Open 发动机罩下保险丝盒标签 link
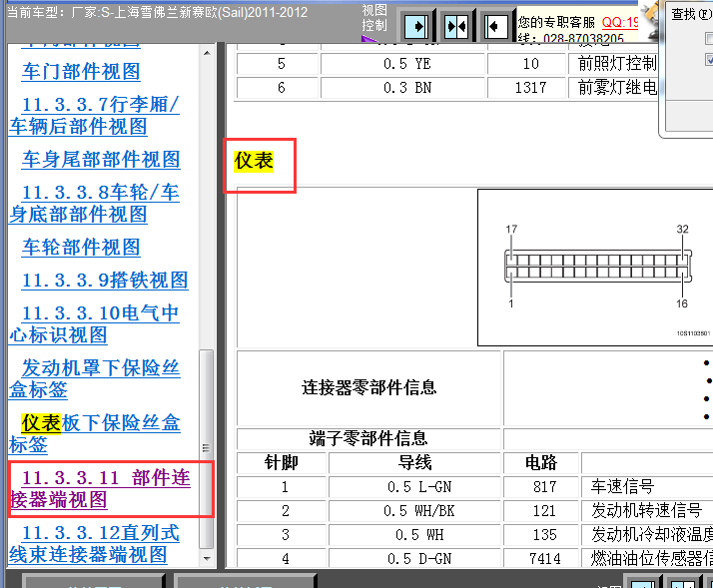Screen dimensions: 713x588 [95, 378]
